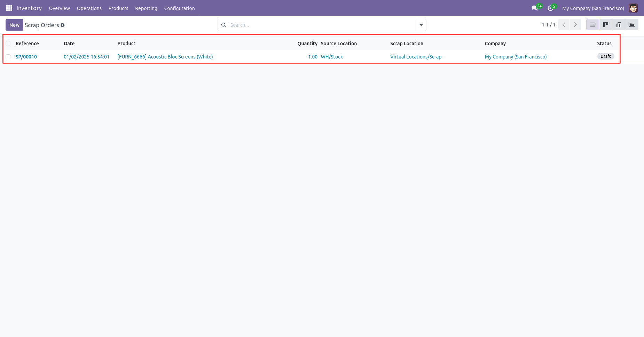Switch to pivot table view

coord(619,25)
